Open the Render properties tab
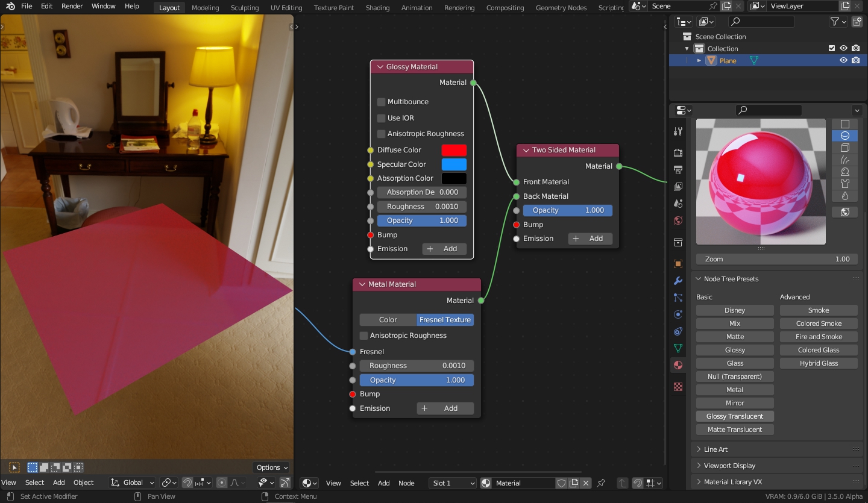 [678, 153]
